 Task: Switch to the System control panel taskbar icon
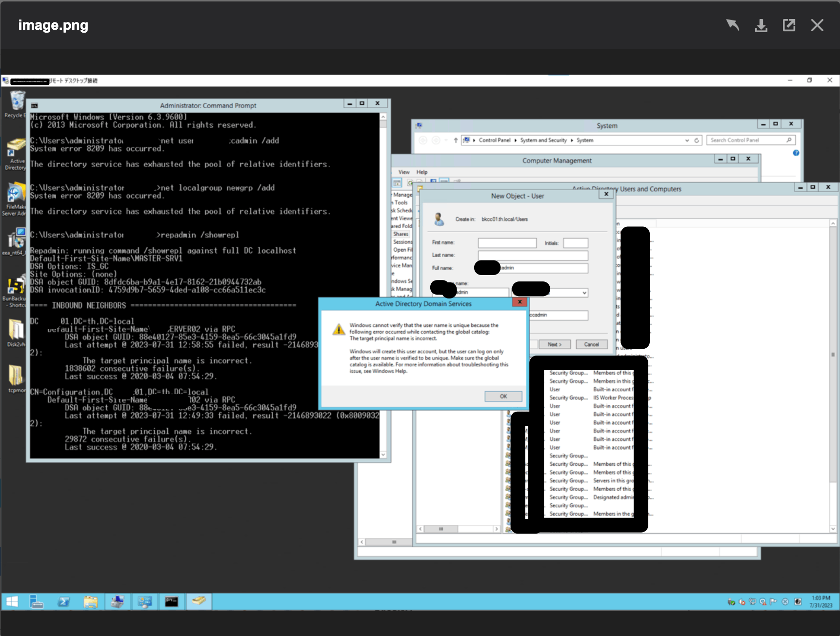tap(144, 602)
